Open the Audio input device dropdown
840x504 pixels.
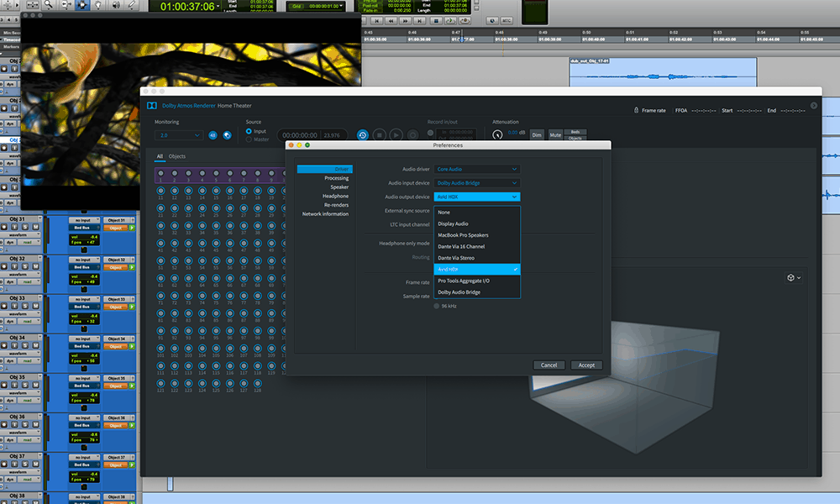477,182
